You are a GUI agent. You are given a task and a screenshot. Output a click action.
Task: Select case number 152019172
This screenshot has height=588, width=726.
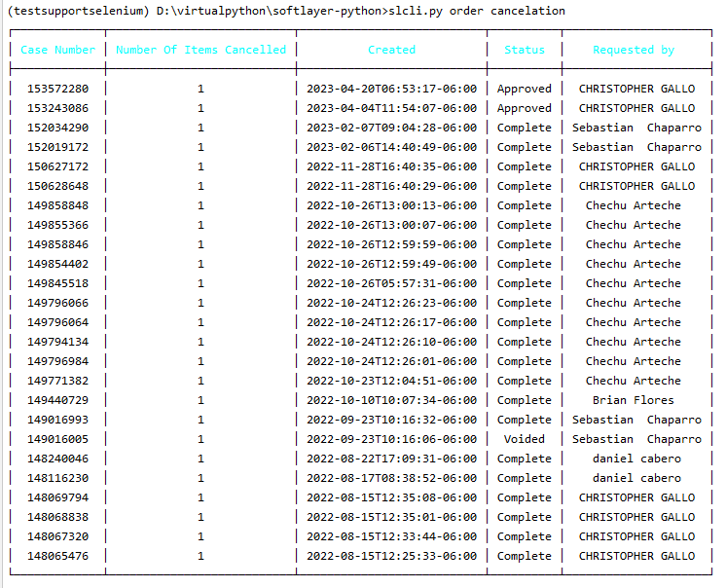(x=57, y=147)
